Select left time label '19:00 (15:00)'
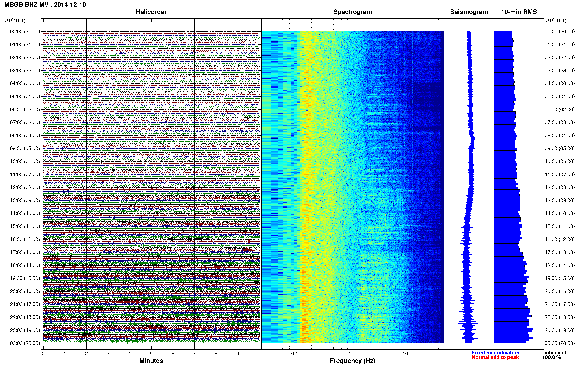 [25, 278]
